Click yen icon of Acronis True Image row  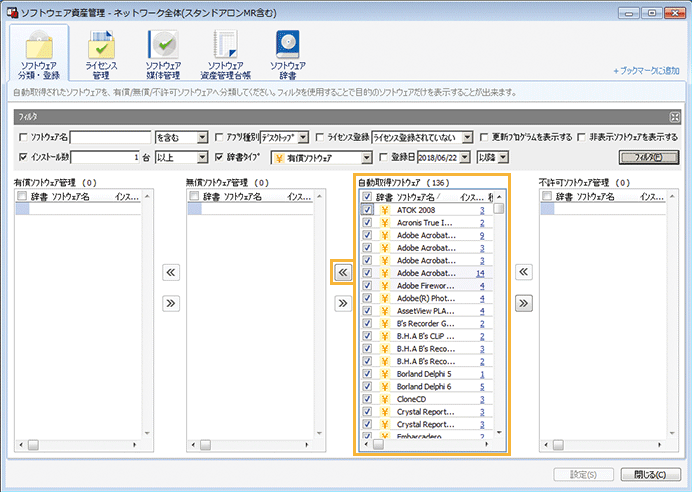(x=385, y=223)
